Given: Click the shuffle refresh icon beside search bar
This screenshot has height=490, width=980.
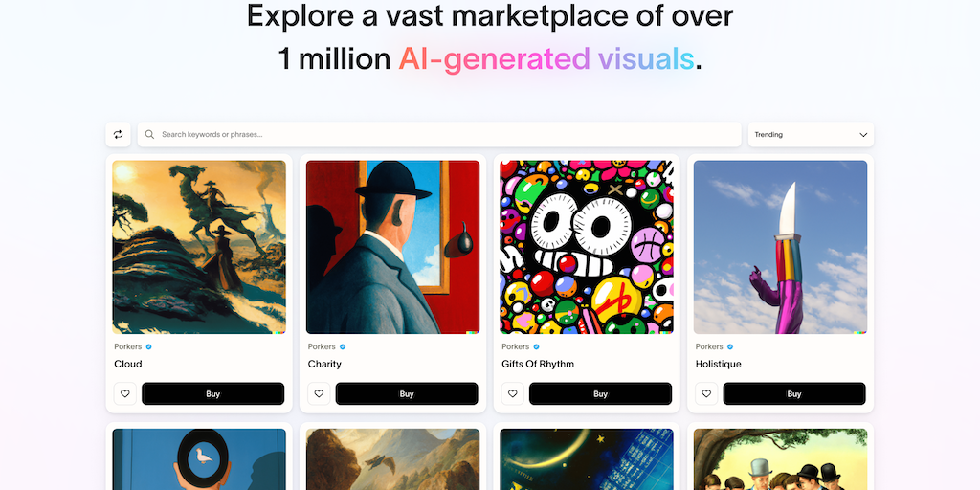Looking at the screenshot, I should coord(118,134).
